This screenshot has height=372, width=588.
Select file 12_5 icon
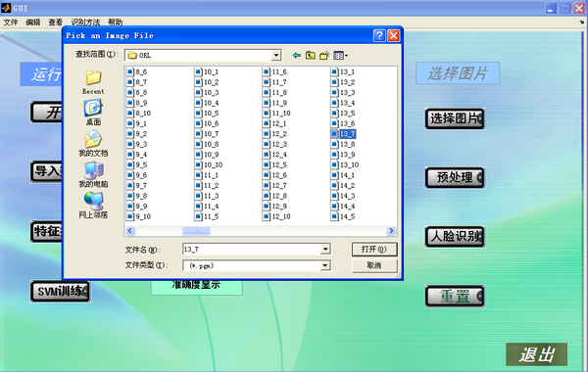(267, 164)
